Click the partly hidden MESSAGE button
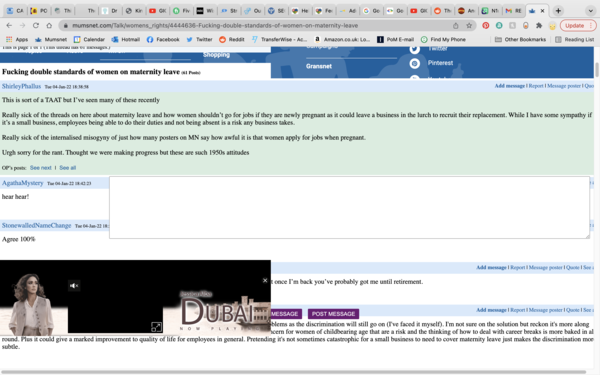Image resolution: width=600 pixels, height=375 pixels. [x=286, y=314]
